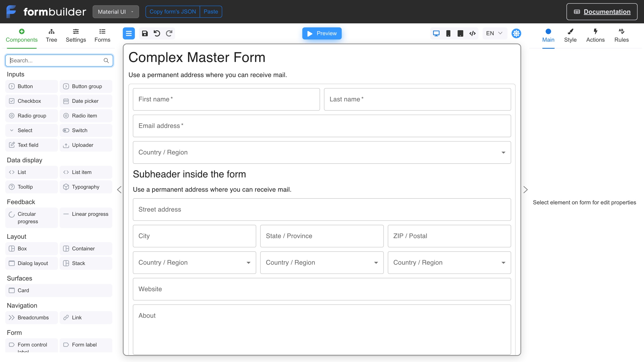Collapse the left components panel
Screen dimensions: 644x362
[x=119, y=190]
